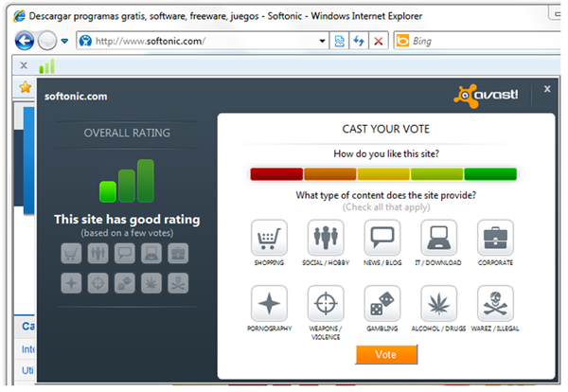The width and height of the screenshot is (568, 392).
Task: Select the light green good rating segment
Action: click(x=436, y=174)
